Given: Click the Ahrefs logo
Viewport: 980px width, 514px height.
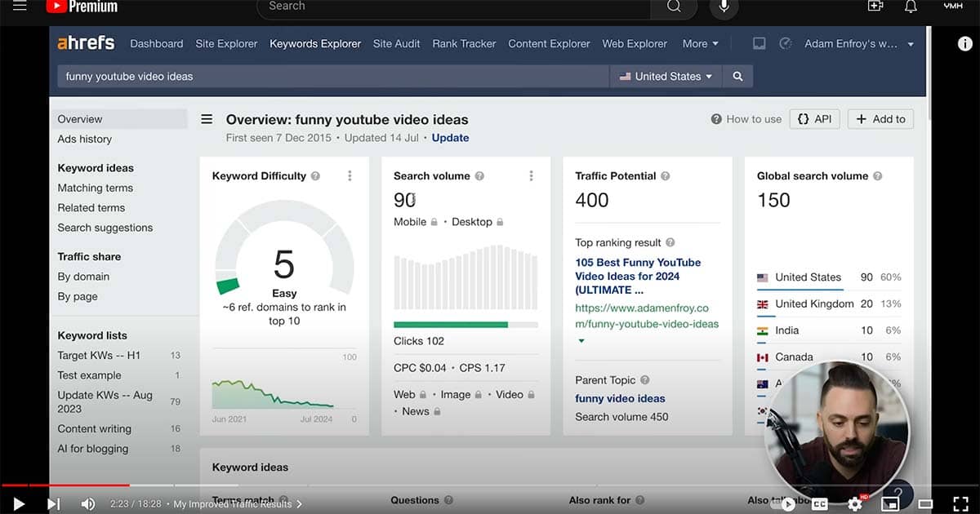Looking at the screenshot, I should point(86,43).
